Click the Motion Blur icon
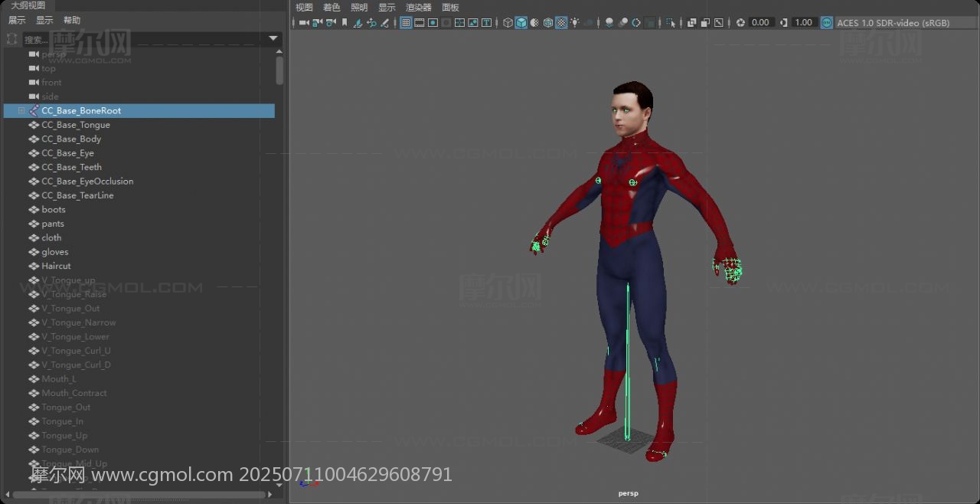The image size is (980, 504). click(622, 23)
